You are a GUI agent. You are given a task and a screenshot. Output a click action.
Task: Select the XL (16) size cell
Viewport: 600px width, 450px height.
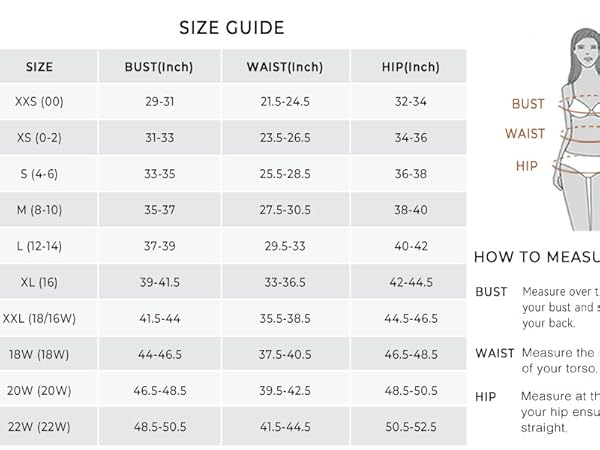(39, 282)
